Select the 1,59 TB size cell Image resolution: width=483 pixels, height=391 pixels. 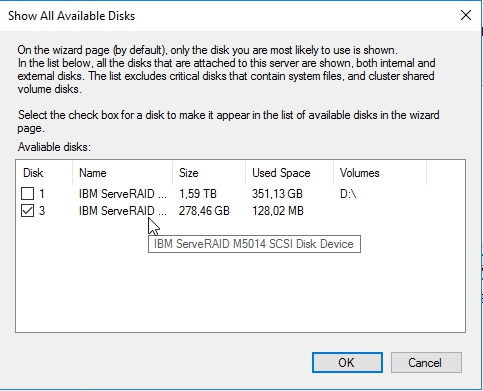[198, 194]
